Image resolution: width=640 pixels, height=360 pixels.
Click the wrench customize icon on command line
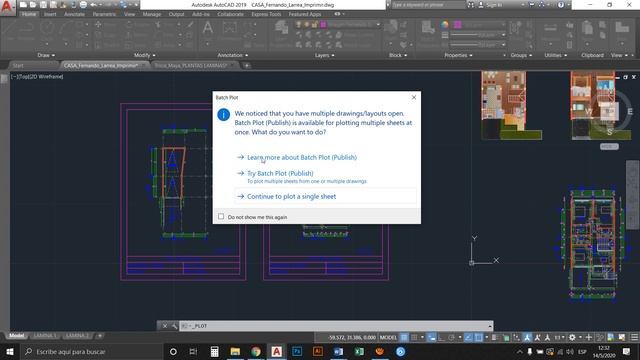(174, 326)
